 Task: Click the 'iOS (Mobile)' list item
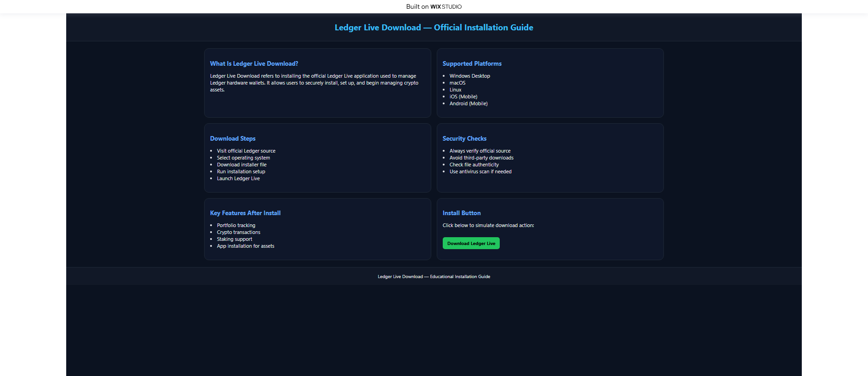click(x=463, y=97)
